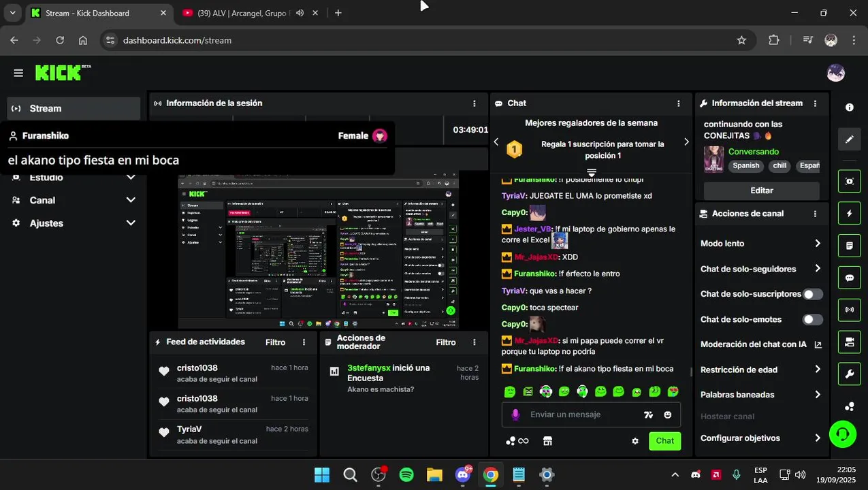Viewport: 868px width, 490px height.
Task: Click the Conversando category cover image
Action: coord(713,159)
